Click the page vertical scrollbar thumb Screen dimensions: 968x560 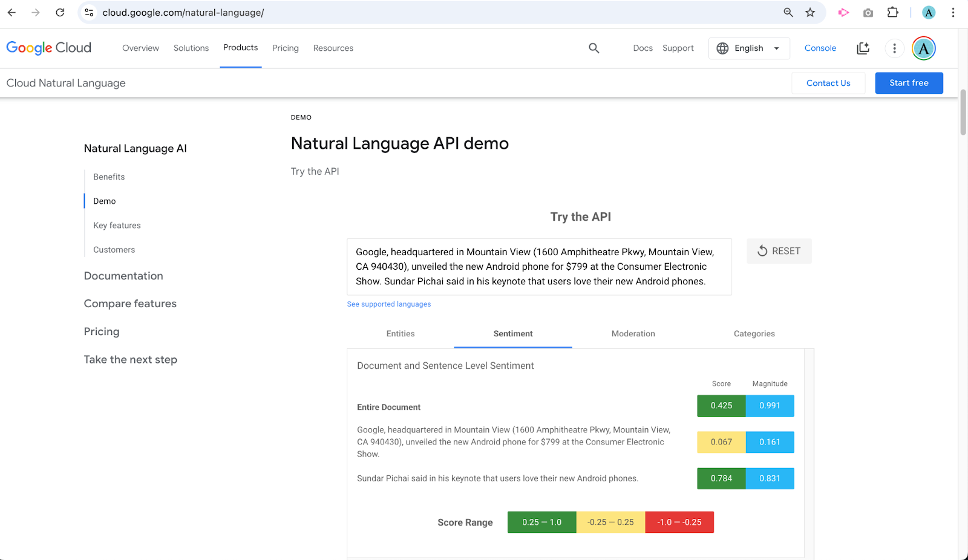pyautogui.click(x=963, y=112)
